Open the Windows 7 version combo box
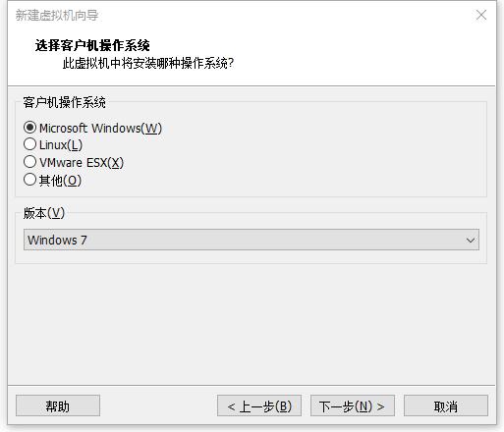The width and height of the screenshot is (504, 432). (252, 240)
